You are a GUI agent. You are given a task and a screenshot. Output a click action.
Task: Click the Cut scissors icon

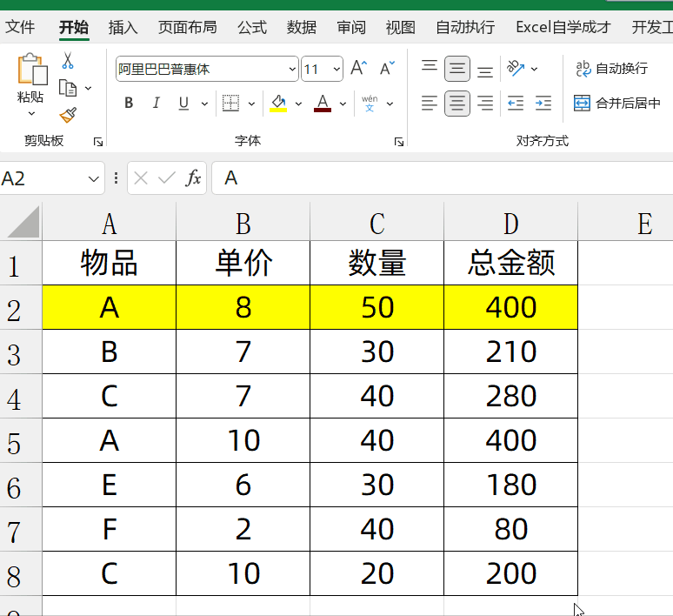(x=67, y=61)
